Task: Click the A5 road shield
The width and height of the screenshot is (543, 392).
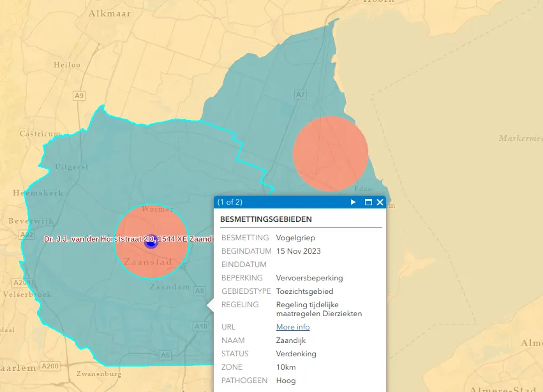Action: coord(166,355)
